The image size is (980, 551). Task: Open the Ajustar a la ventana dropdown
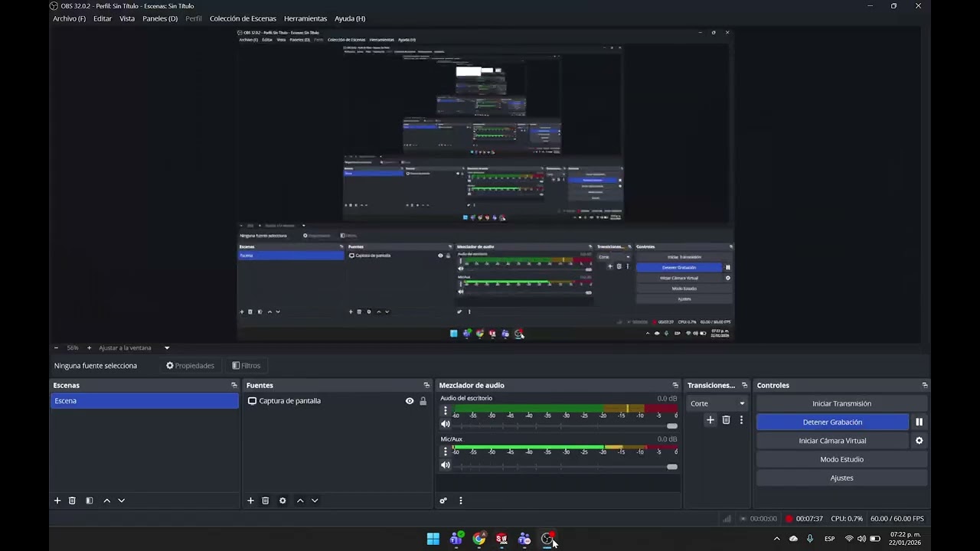[x=135, y=347]
